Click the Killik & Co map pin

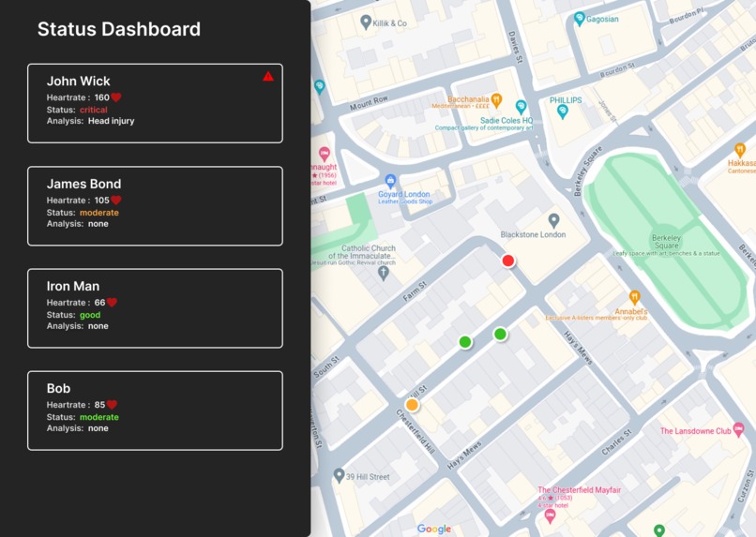(366, 22)
